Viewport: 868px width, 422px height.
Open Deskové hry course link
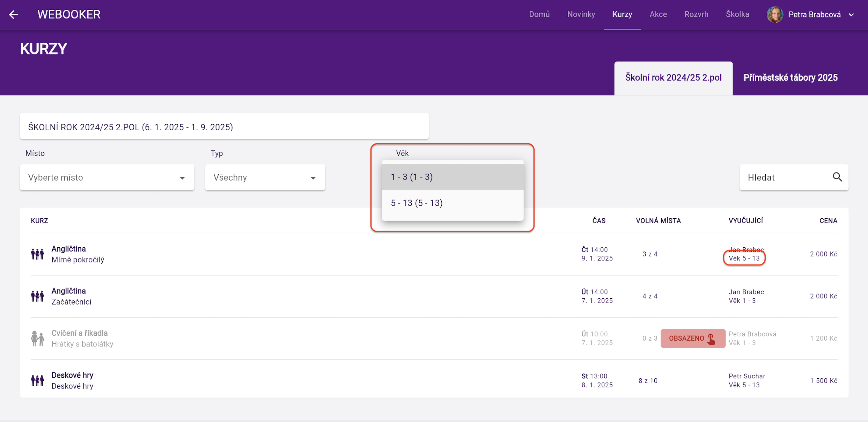pos(72,375)
